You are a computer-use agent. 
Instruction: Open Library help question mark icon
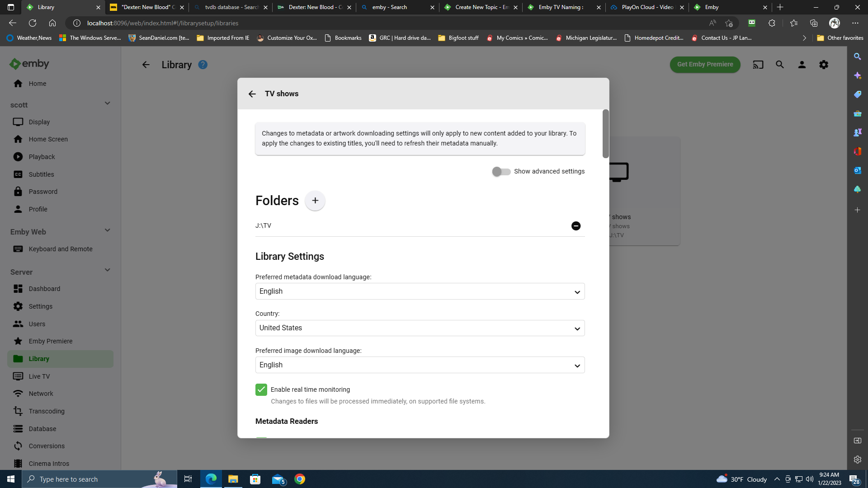(203, 65)
